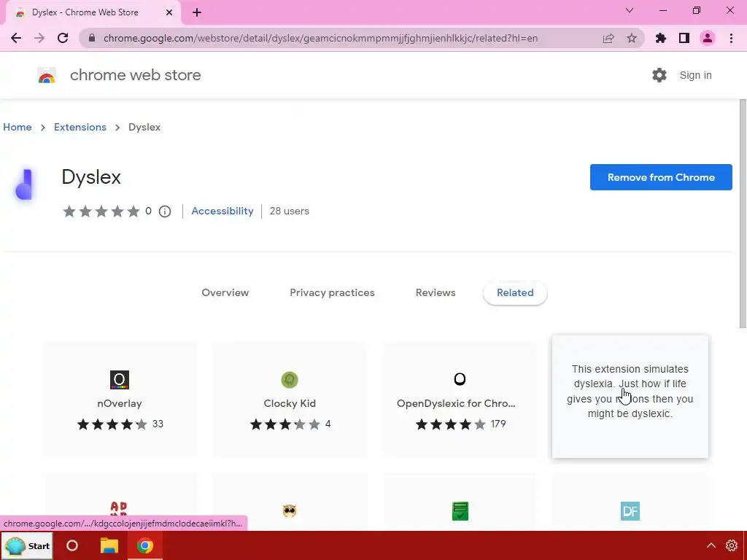Click the DF extension icon
Screen dimensions: 747x560
click(630, 511)
